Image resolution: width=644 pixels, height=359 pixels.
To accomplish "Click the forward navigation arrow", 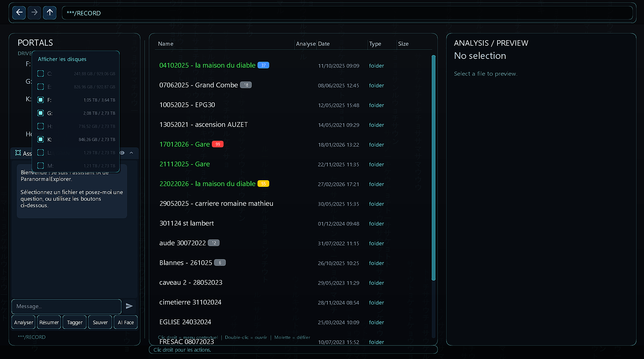I will [x=34, y=13].
